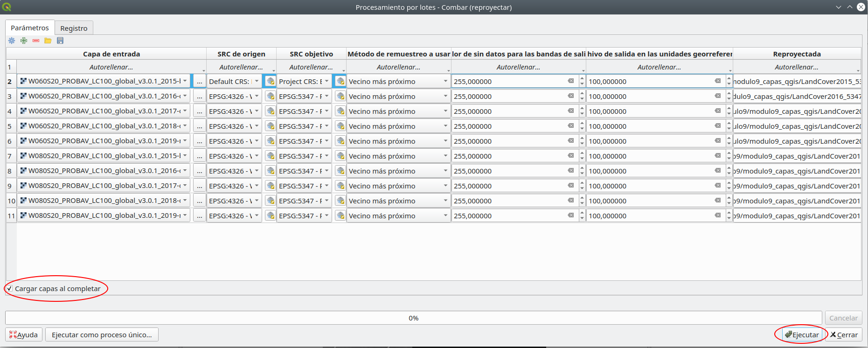Select the 'Reproyectada' column header
Image resolution: width=868 pixels, height=348 pixels.
(797, 54)
